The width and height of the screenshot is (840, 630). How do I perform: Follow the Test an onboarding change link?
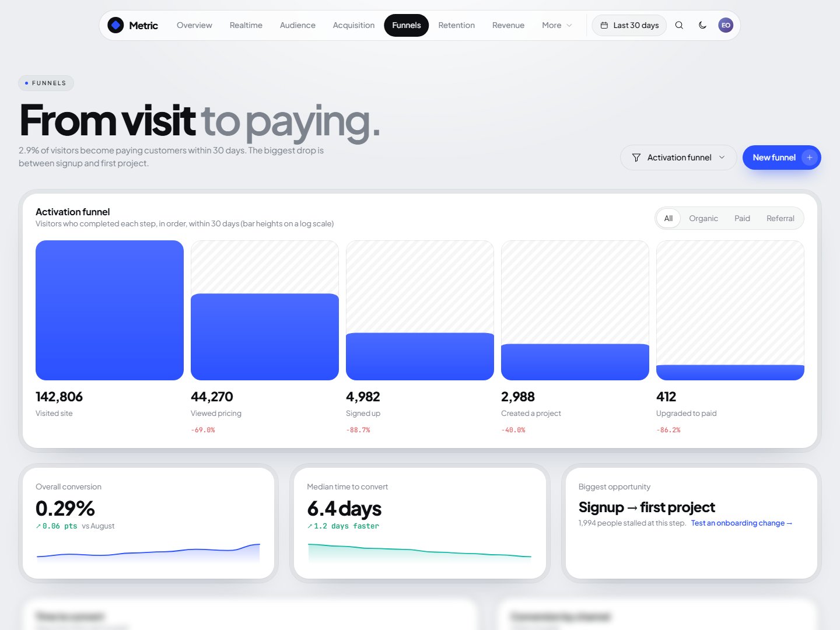point(741,523)
